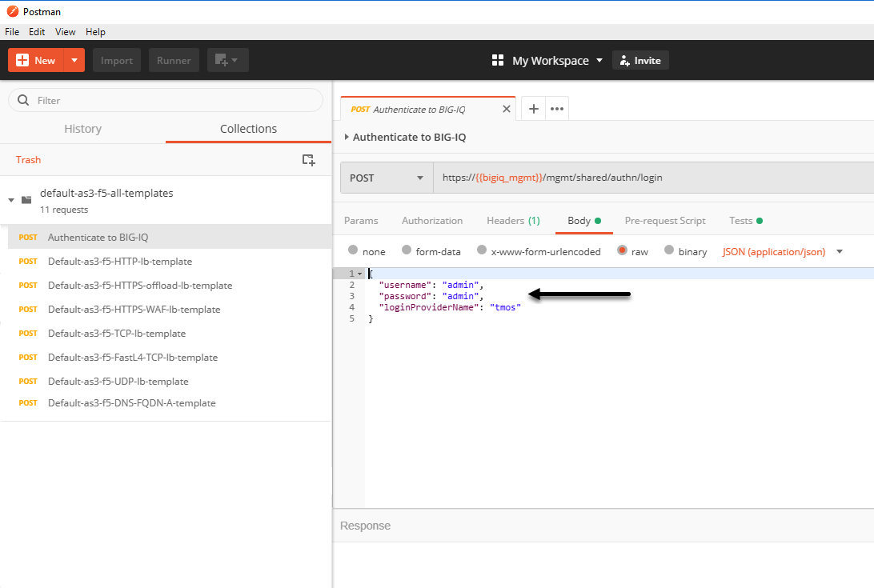The height and width of the screenshot is (588, 874).
Task: Open the Params tab
Action: pos(361,221)
